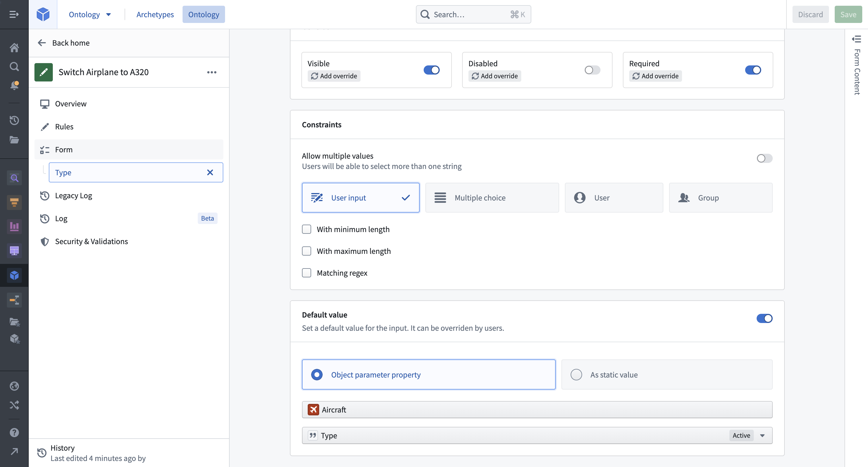868x467 pixels.
Task: Click Add override under Required
Action: click(x=655, y=76)
